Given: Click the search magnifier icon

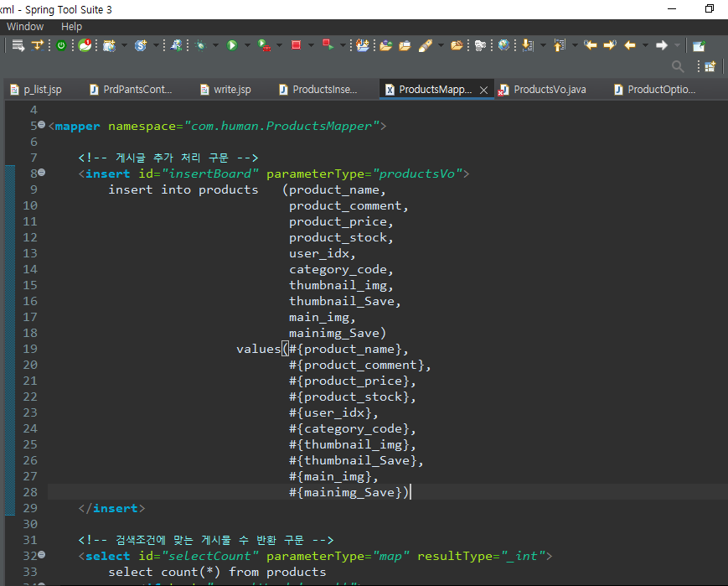Looking at the screenshot, I should [679, 66].
